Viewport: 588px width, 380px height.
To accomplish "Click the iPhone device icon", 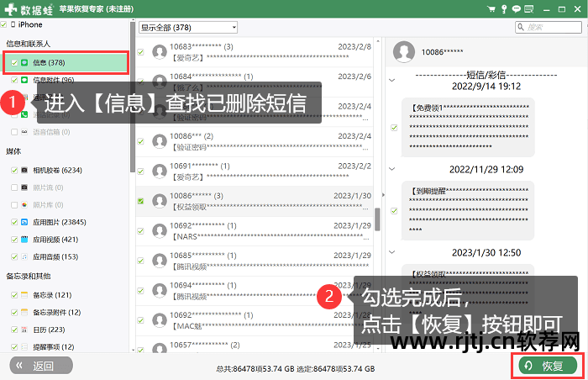I will 13,24.
